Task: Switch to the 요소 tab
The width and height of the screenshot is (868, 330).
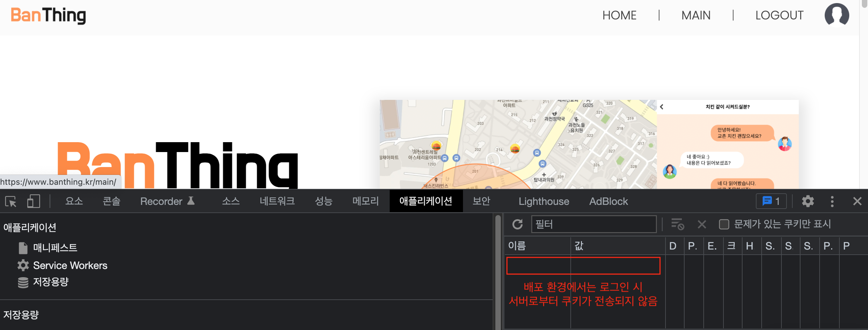Action: point(74,201)
